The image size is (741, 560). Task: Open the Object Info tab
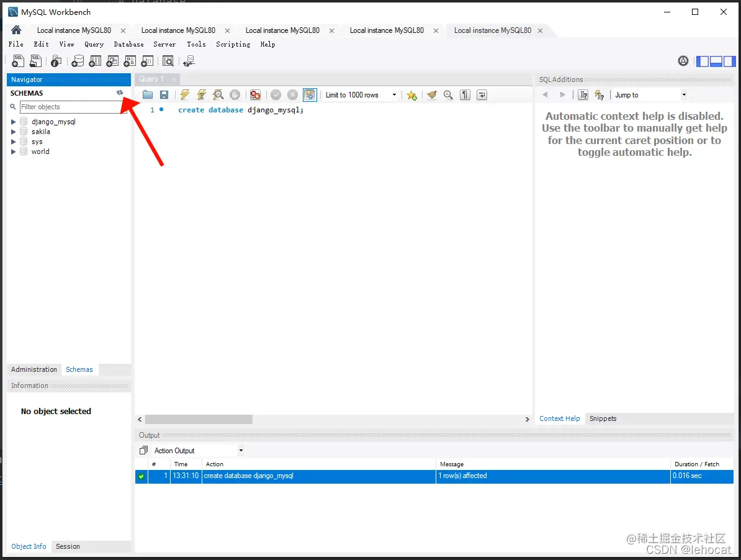click(29, 546)
